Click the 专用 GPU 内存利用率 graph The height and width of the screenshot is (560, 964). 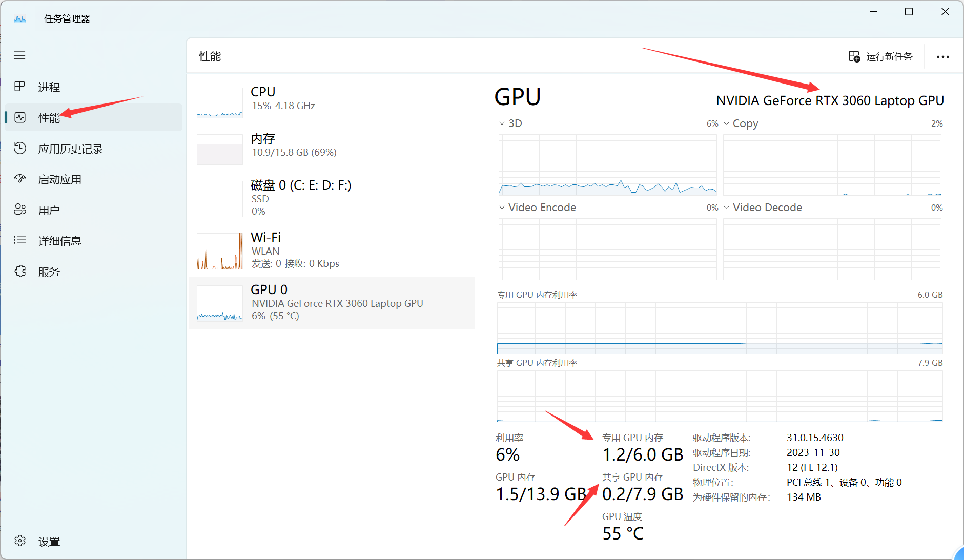(720, 328)
